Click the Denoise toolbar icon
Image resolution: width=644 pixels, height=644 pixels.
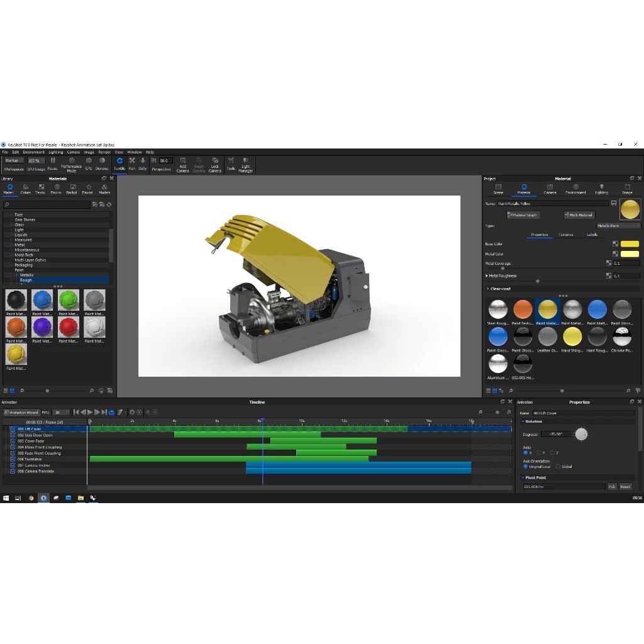(102, 164)
